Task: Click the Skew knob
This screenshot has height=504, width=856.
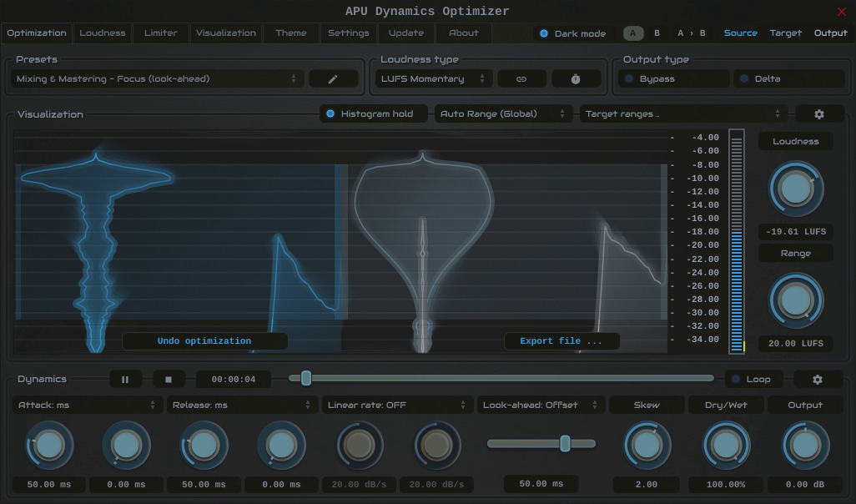Action: [x=647, y=446]
